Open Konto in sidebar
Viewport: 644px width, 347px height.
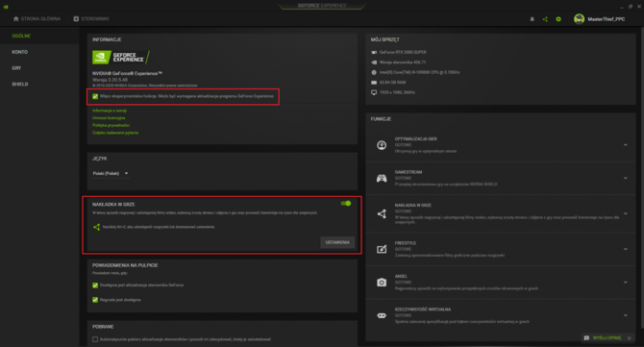point(20,52)
